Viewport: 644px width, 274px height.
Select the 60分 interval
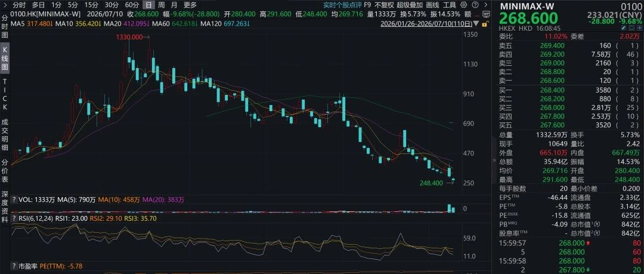[x=132, y=5]
